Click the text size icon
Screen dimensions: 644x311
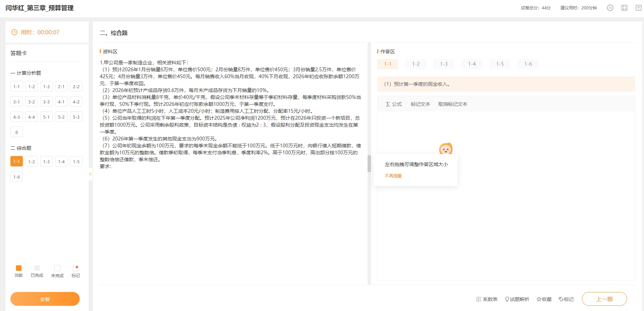tap(638, 8)
